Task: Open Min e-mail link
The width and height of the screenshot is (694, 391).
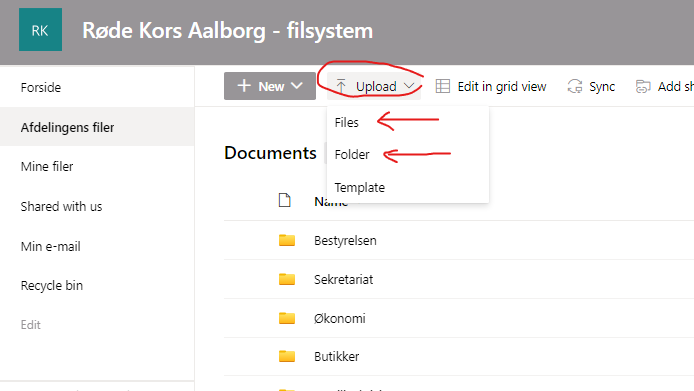Action: coord(50,246)
